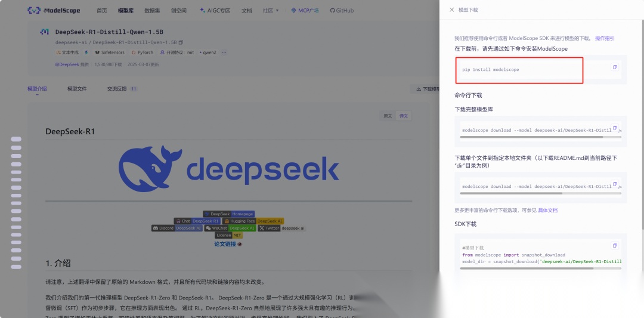
Task: Open 创空间 in the top navigation
Action: point(179,11)
